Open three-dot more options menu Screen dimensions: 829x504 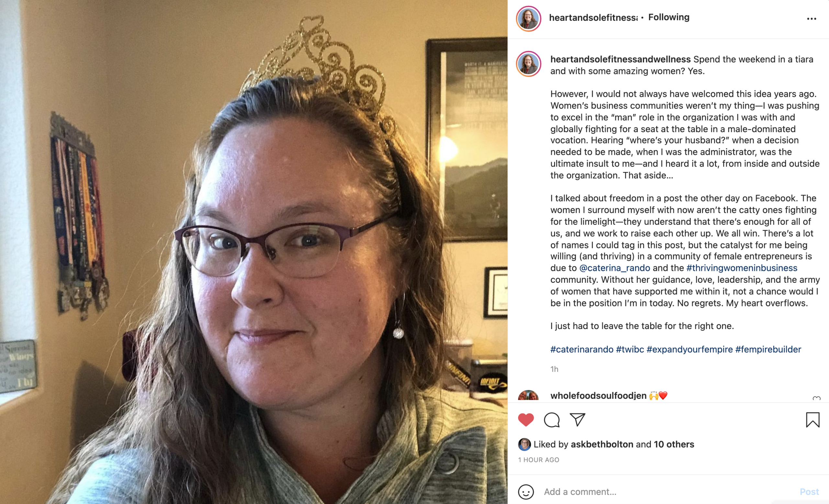(812, 18)
